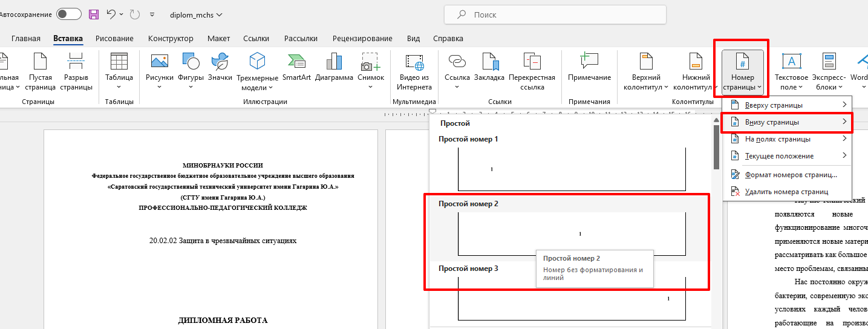Open Трехмерные модели dropdown
Viewport: 868px width, 329px height.
click(x=258, y=71)
